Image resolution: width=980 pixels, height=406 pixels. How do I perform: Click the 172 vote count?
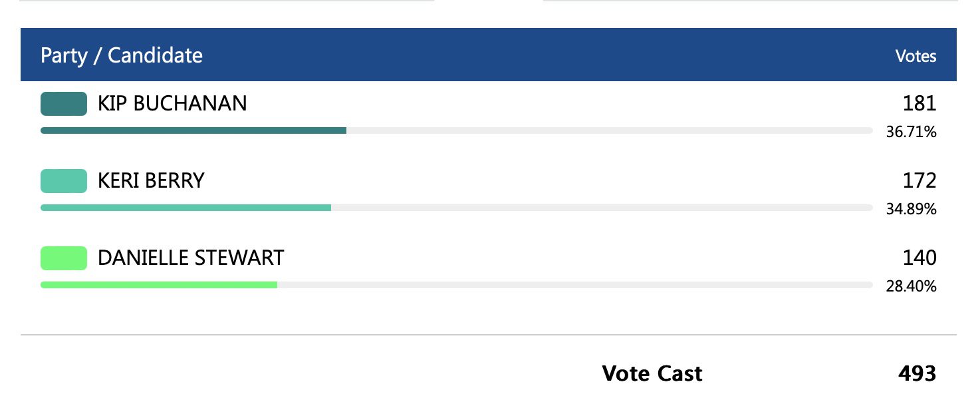tap(919, 181)
